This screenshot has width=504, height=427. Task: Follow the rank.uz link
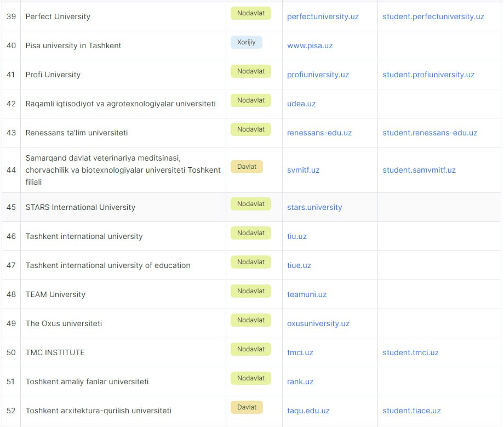[x=300, y=382]
